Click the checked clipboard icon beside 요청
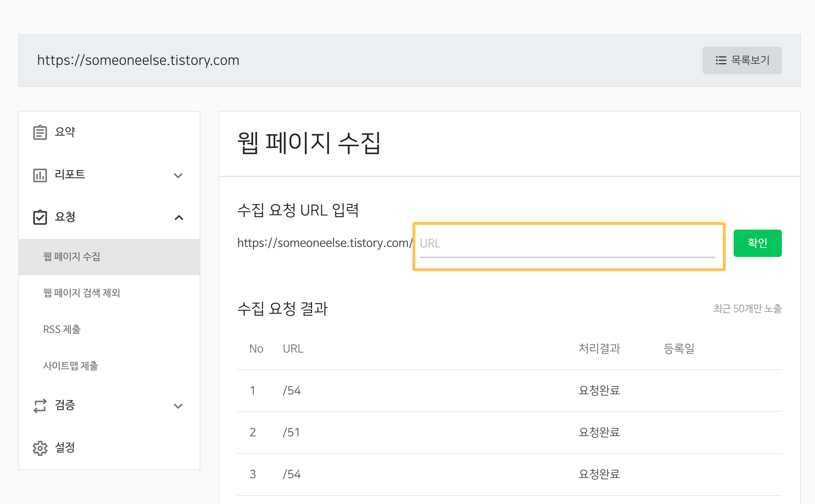Screen dimensions: 815x504 [x=40, y=217]
